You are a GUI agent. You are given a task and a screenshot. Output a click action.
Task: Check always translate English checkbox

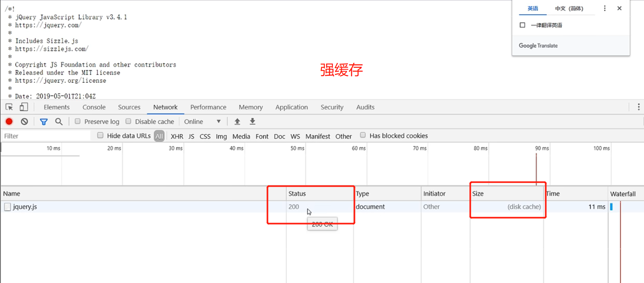pyautogui.click(x=523, y=25)
